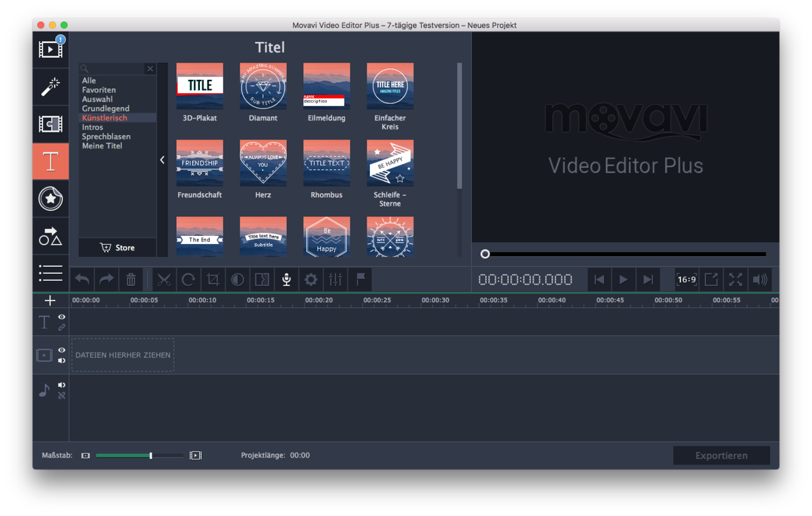The image size is (812, 516).
Task: Open the media import tab icon
Action: click(x=51, y=49)
